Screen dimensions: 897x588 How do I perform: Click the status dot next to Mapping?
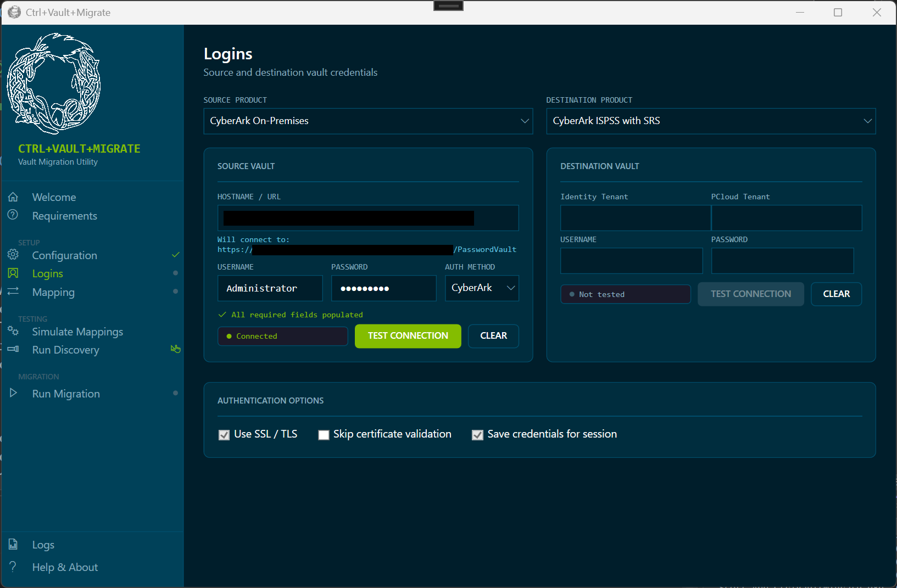175,291
